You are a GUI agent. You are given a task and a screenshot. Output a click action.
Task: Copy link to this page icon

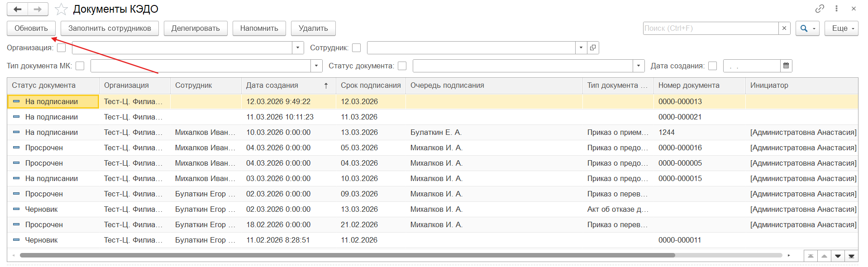click(x=820, y=9)
